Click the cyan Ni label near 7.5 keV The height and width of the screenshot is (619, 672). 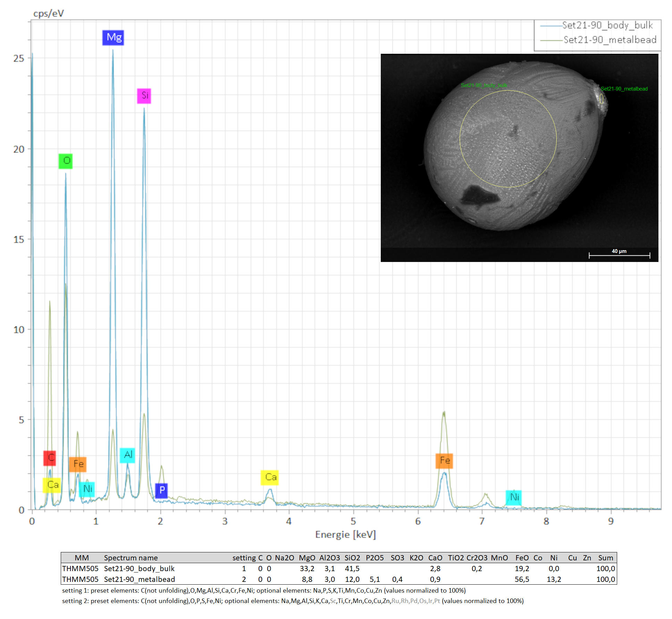(514, 498)
